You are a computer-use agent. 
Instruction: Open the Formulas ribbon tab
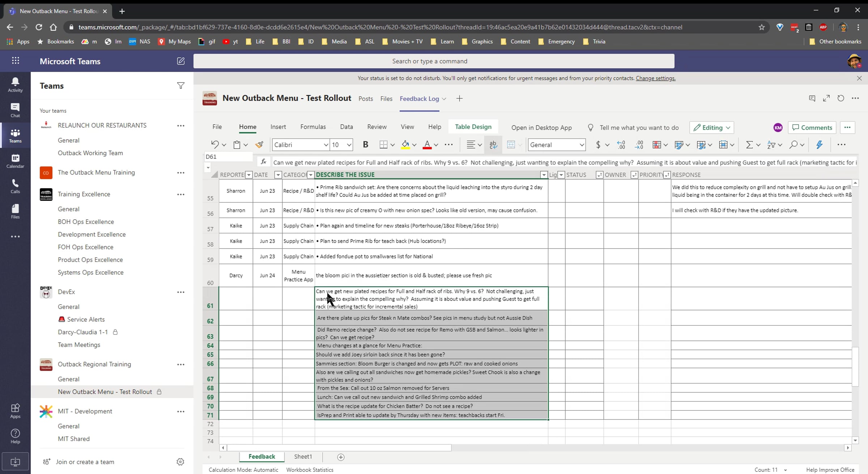pyautogui.click(x=313, y=127)
